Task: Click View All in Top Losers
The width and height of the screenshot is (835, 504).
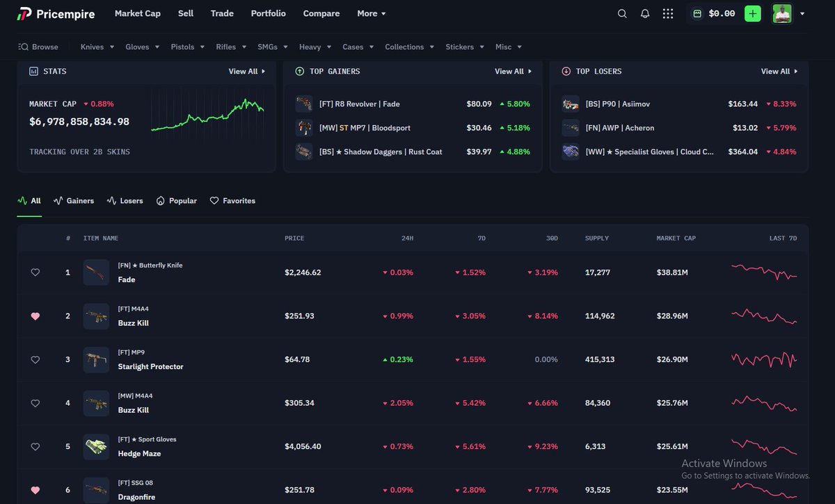Action: pyautogui.click(x=779, y=72)
